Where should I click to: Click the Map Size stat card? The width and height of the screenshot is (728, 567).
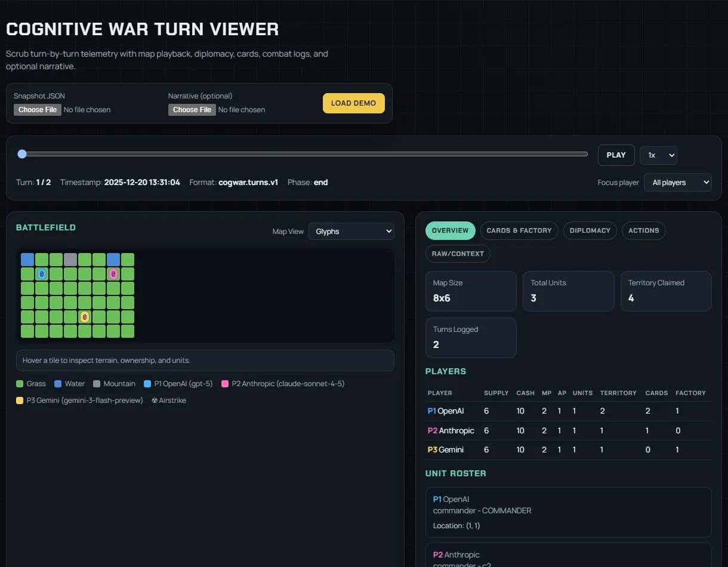coord(471,291)
